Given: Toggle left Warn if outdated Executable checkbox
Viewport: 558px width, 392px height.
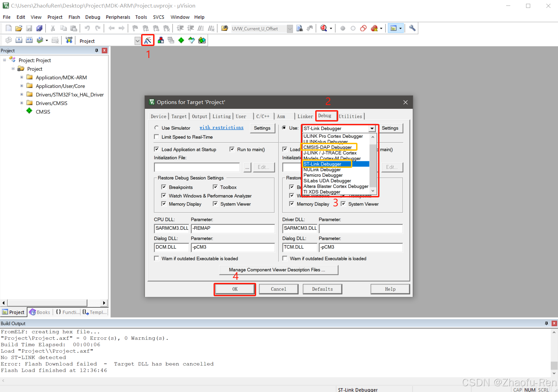Looking at the screenshot, I should [x=157, y=258].
